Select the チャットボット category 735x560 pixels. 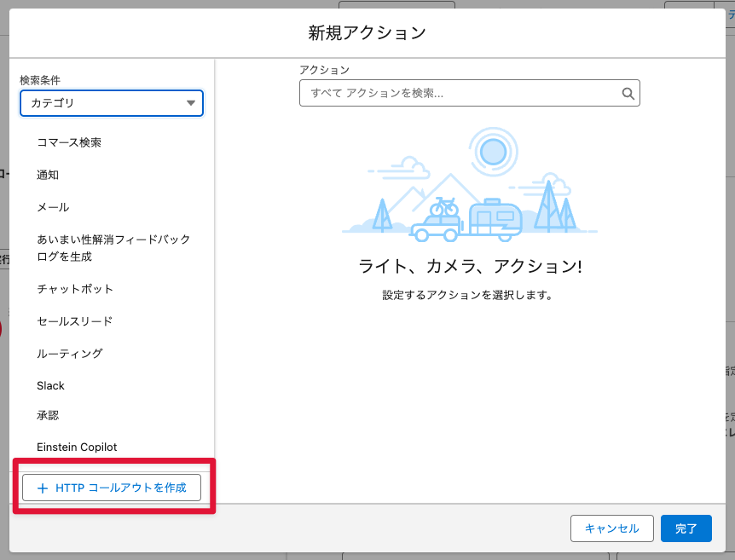75,289
